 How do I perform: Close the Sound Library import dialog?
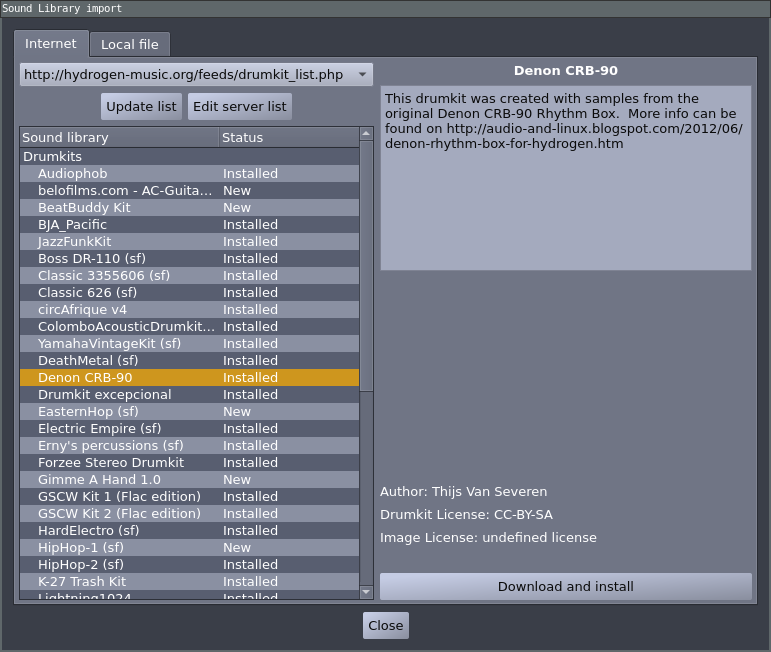pos(386,625)
